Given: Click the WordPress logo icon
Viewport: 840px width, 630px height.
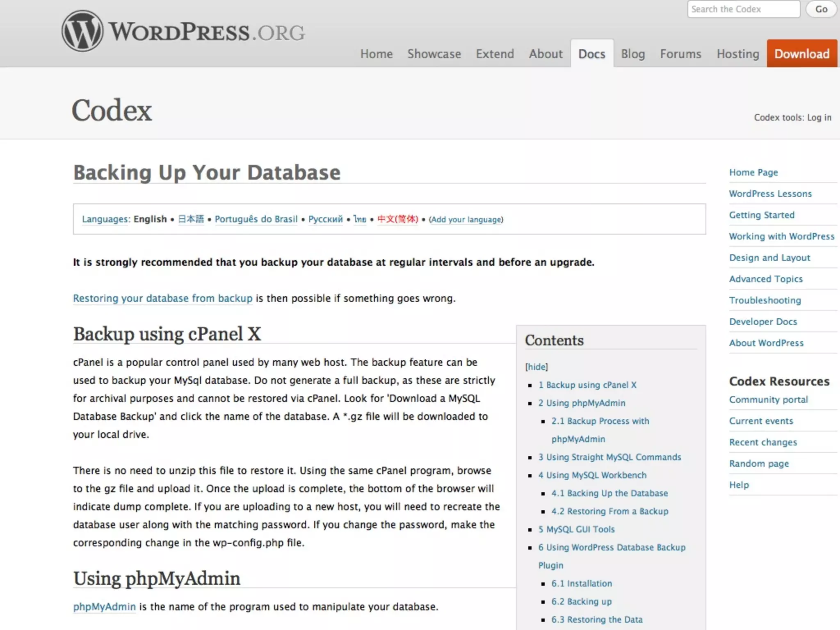Looking at the screenshot, I should (82, 31).
